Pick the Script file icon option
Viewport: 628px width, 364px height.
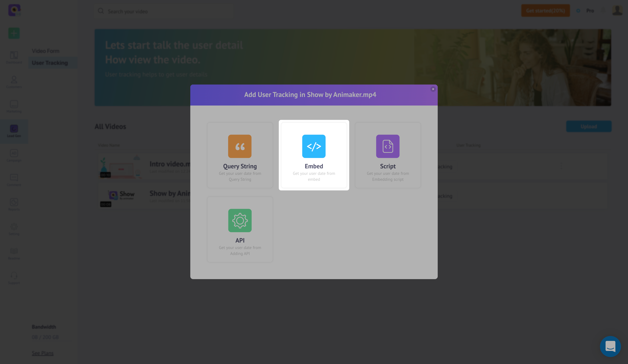[388, 155]
